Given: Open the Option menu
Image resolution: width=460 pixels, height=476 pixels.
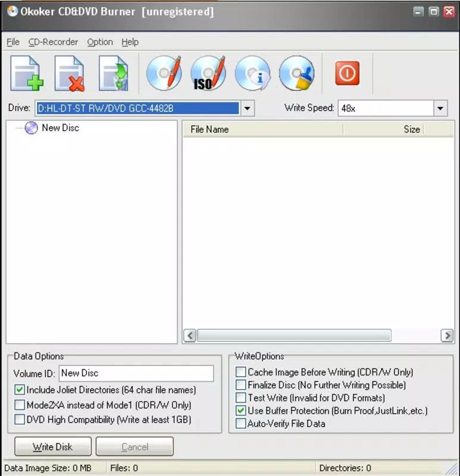Looking at the screenshot, I should pos(100,42).
